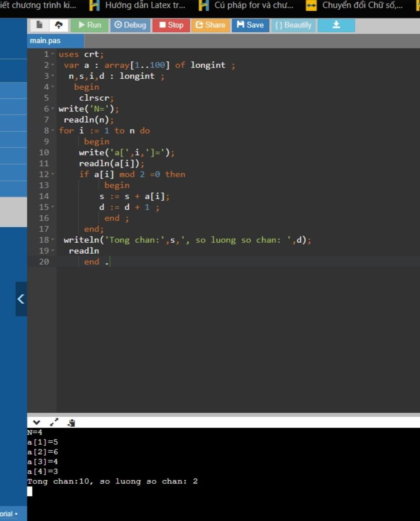Screen dimensions: 420x521
Task: Fold code at line 3 arrow
Action: pyautogui.click(x=52, y=76)
